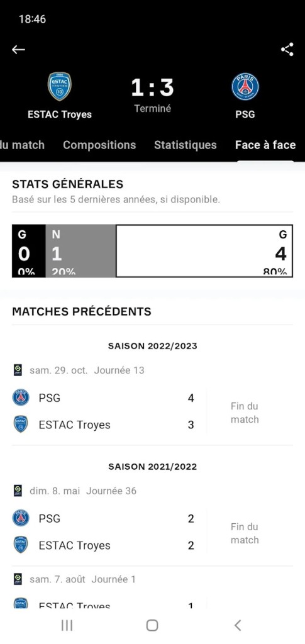Tap the 1 : 3 final score
The image size is (305, 644).
(152, 88)
